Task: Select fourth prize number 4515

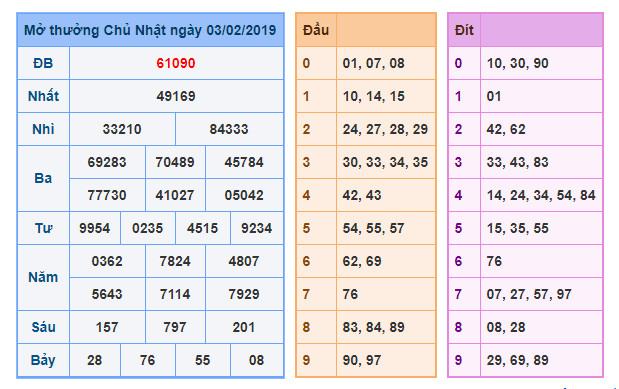Action: pos(203,228)
